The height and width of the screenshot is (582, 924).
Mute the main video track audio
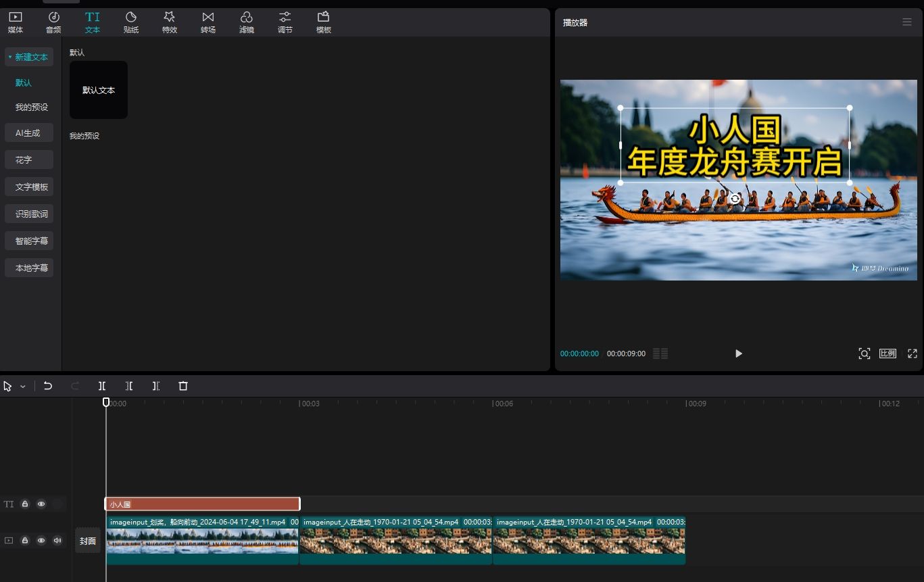pos(57,541)
